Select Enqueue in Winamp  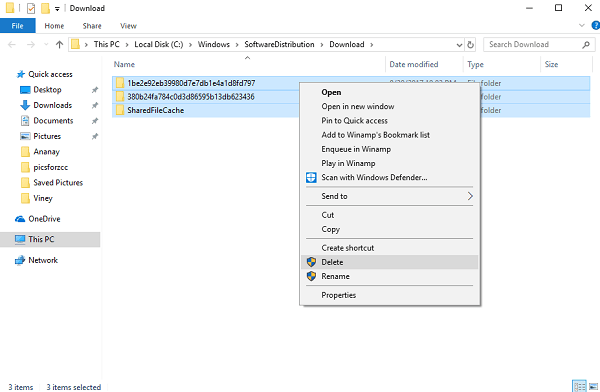click(x=390, y=149)
